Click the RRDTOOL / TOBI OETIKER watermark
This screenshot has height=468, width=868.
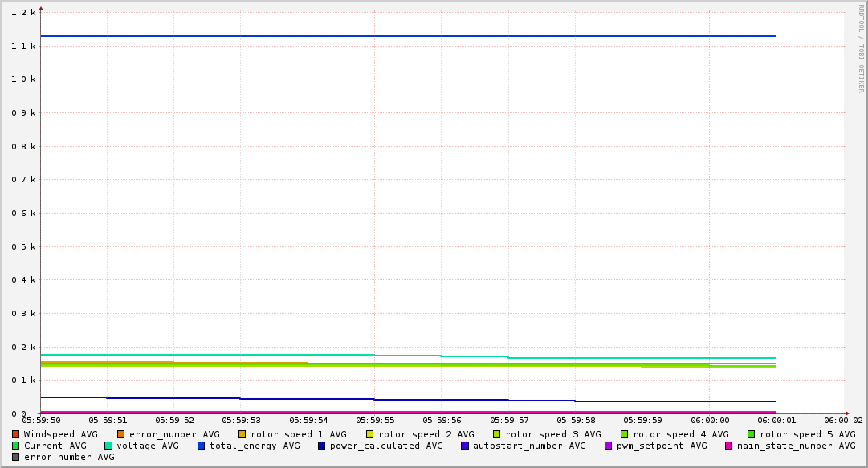[x=861, y=48]
